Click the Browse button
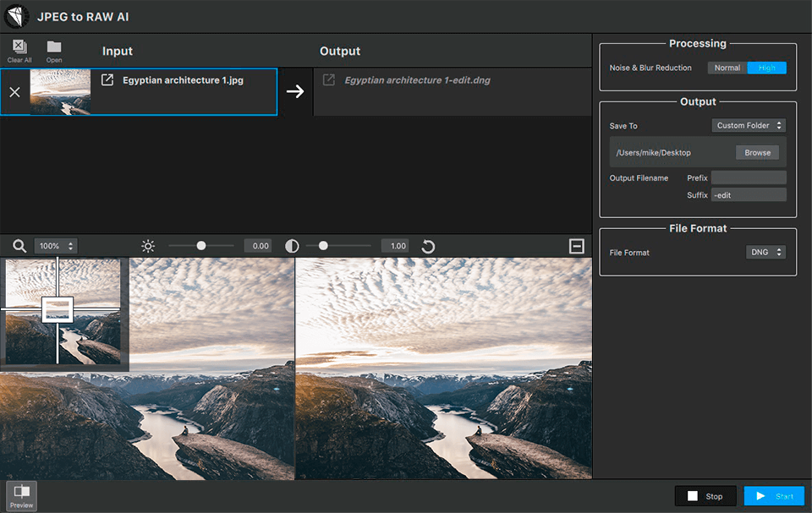 (x=757, y=153)
